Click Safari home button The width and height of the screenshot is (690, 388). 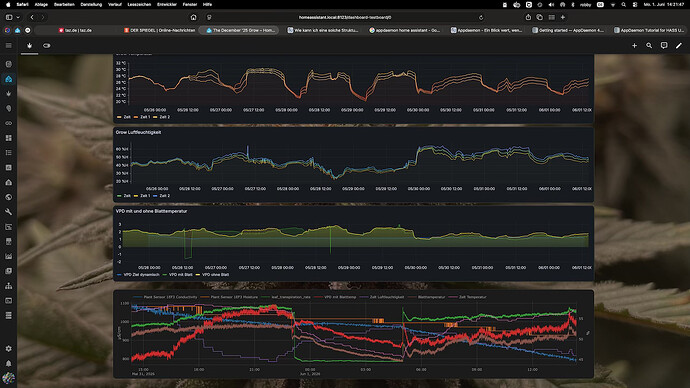click(194, 17)
